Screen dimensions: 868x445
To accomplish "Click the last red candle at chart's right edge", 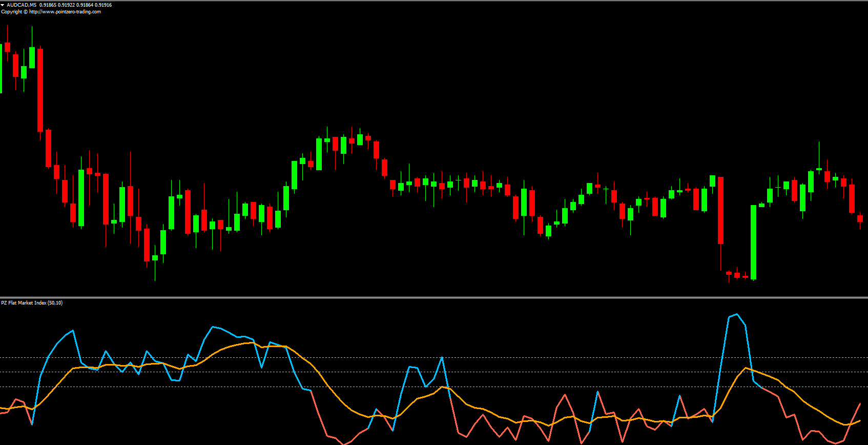I will click(860, 218).
